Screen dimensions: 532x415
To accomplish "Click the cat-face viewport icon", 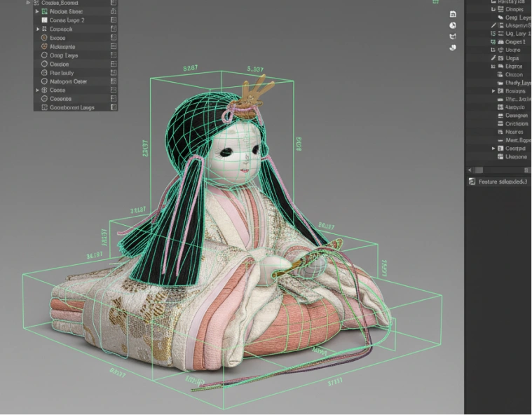I will point(453,36).
